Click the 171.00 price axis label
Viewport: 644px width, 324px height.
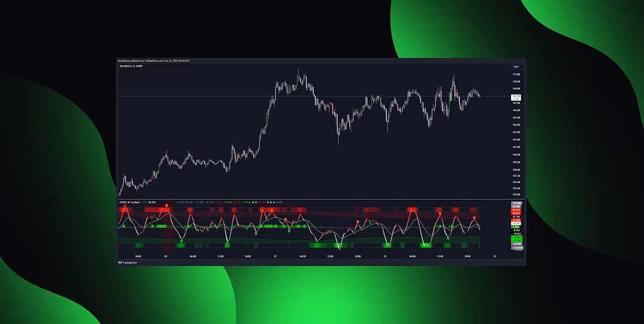pyautogui.click(x=516, y=74)
